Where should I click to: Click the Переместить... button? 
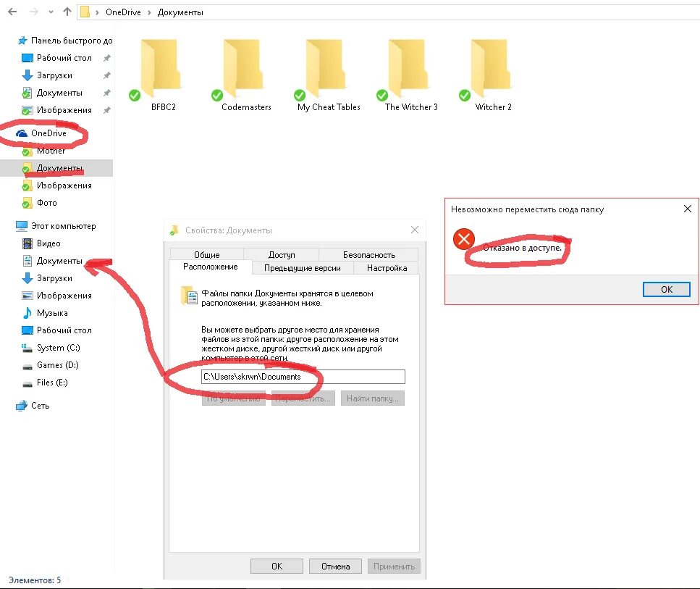pos(303,398)
